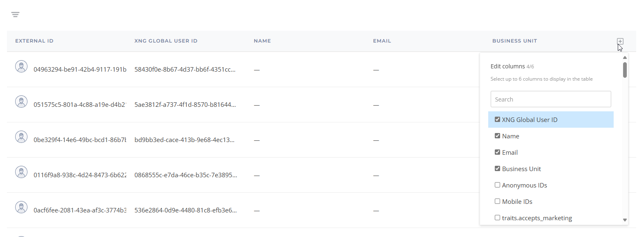644x237 pixels.
Task: Click the Name column header
Action: click(262, 41)
